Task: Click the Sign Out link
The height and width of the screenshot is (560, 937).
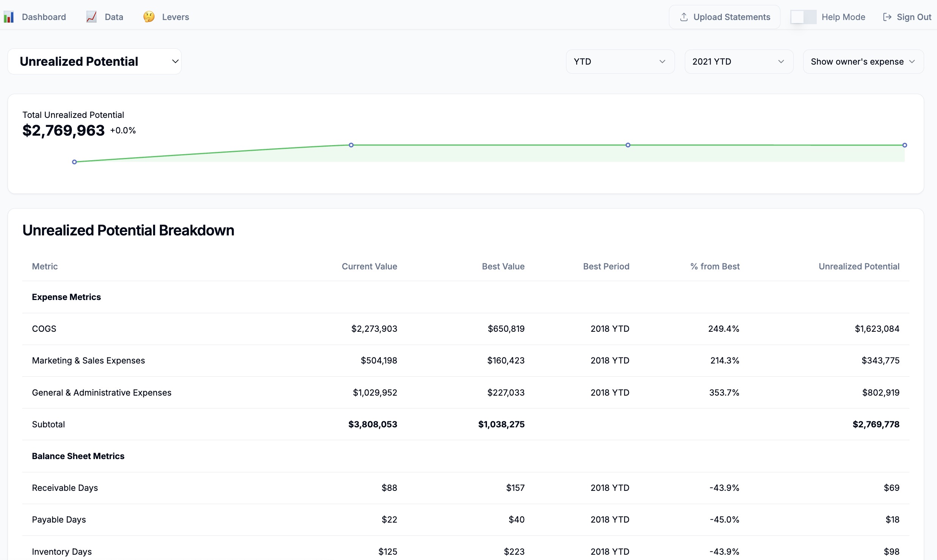Action: coord(914,17)
